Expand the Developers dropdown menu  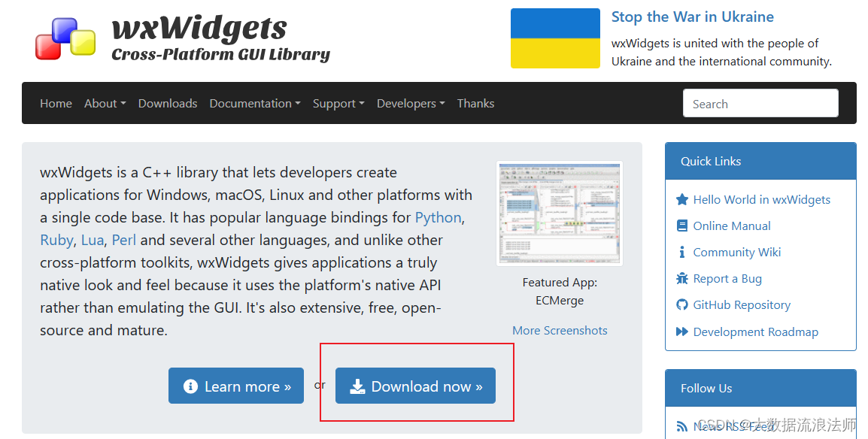pos(411,104)
